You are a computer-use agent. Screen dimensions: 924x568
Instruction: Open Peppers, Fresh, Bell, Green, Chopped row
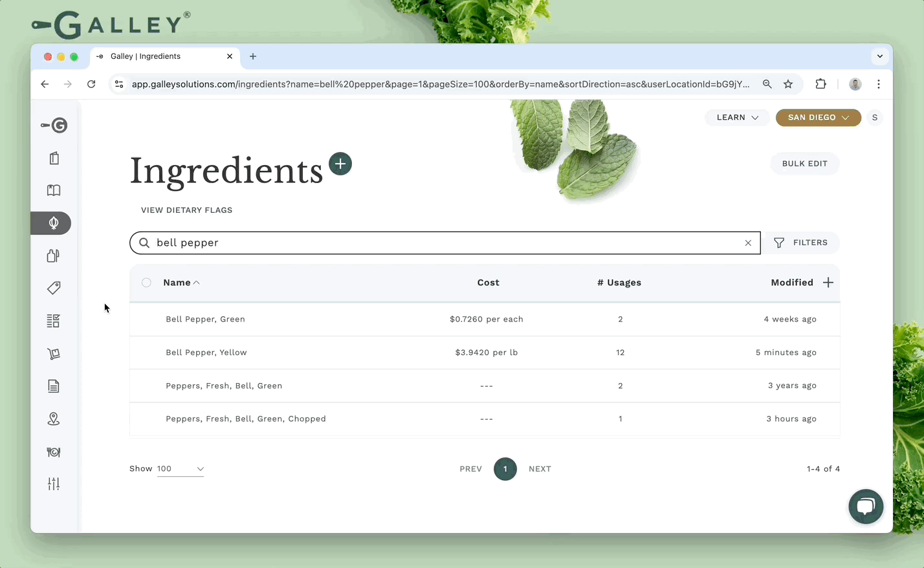485,419
